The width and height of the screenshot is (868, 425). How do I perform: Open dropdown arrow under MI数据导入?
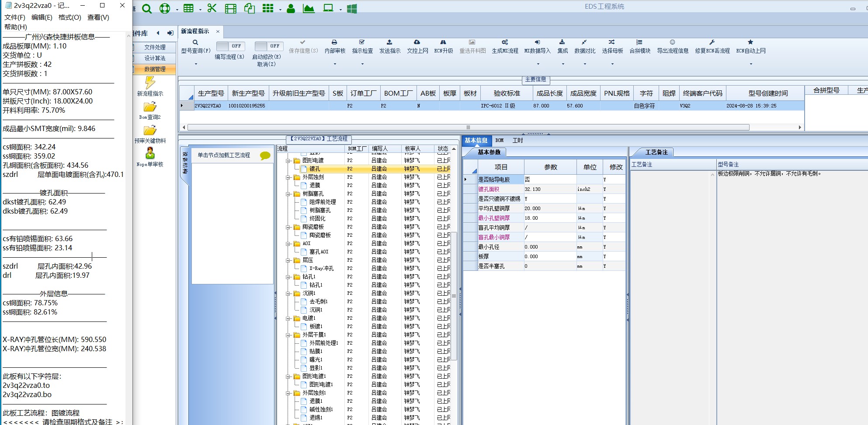tap(538, 64)
